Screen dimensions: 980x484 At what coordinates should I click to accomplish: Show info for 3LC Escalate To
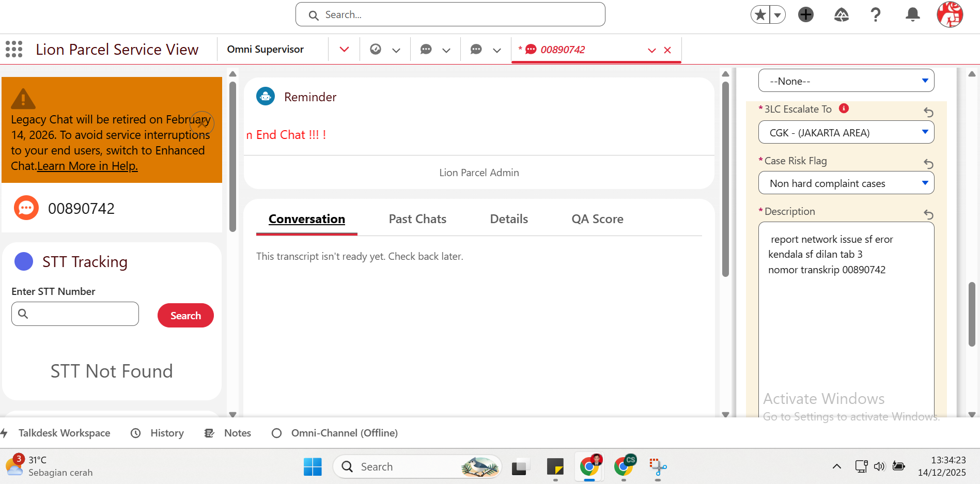coord(844,108)
